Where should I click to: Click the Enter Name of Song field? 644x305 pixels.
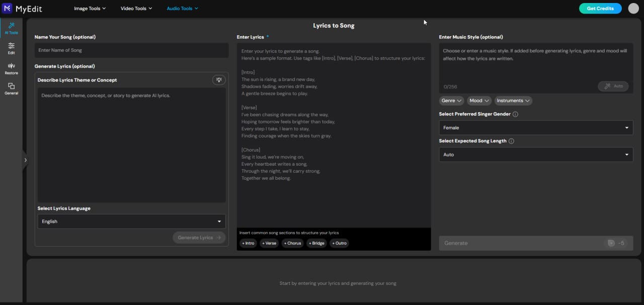pos(131,50)
